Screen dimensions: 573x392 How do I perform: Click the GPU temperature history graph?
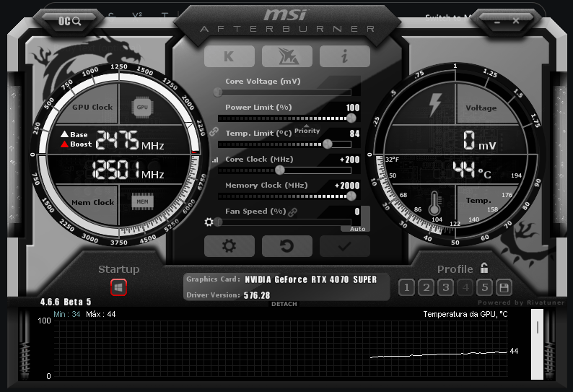click(281, 349)
